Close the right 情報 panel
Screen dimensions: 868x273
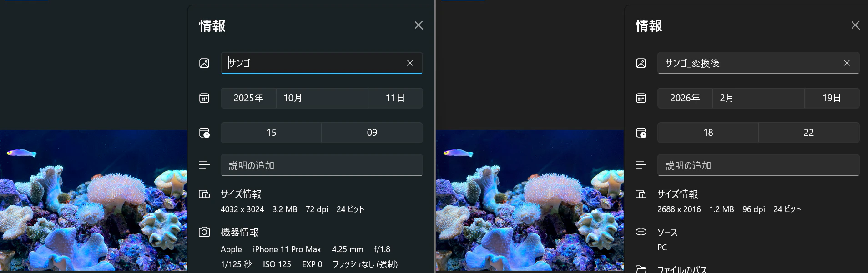[x=855, y=25]
